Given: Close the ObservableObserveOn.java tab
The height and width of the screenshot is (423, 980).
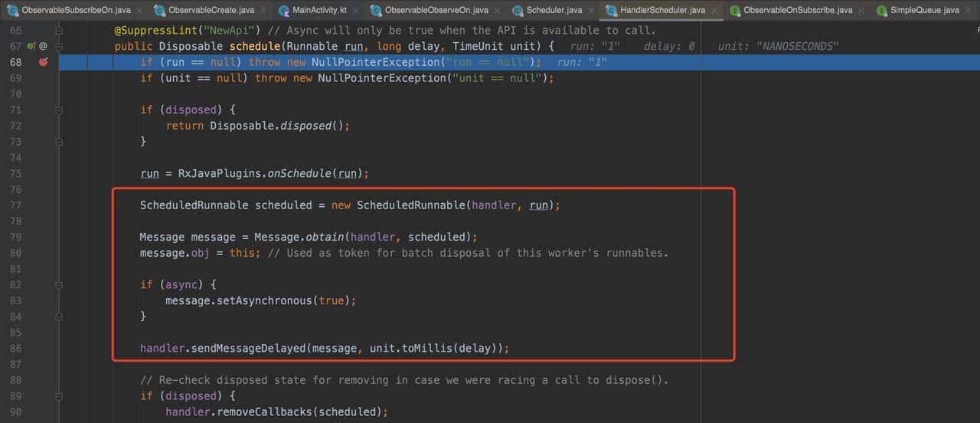Looking at the screenshot, I should pyautogui.click(x=498, y=11).
